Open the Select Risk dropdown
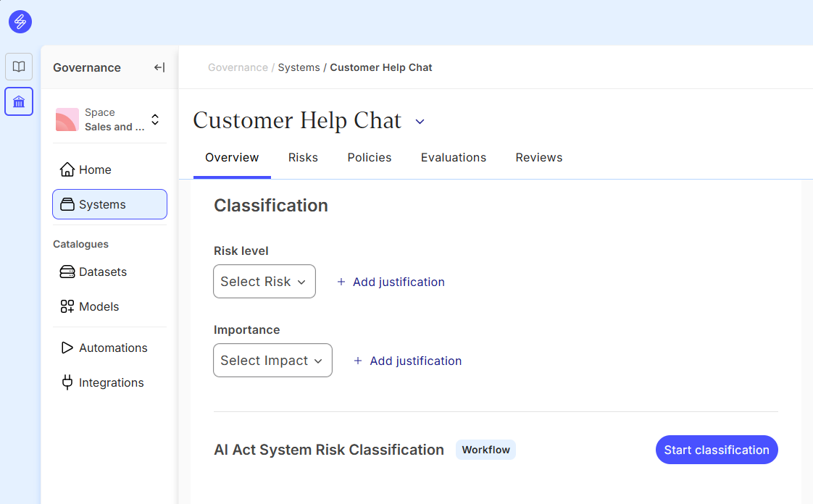 tap(264, 282)
